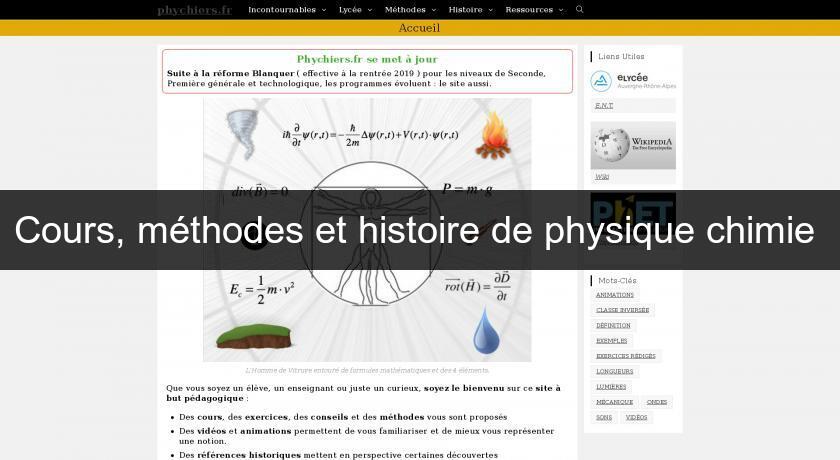Screen dimensions: 840x460
Task: Click the 'Phychiers.fr se met à jour' heading
Action: point(368,59)
